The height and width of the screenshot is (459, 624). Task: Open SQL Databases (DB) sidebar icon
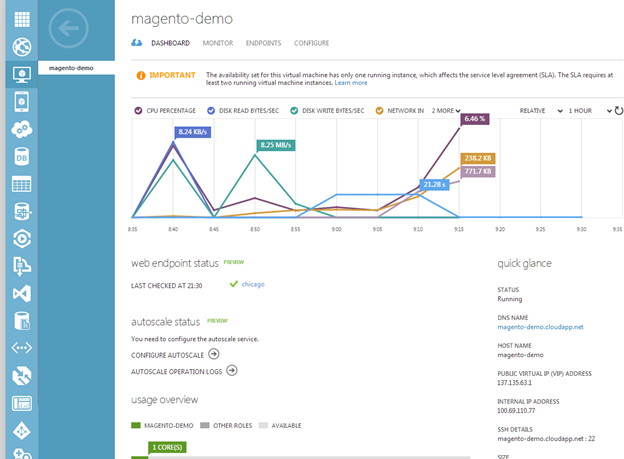(19, 157)
